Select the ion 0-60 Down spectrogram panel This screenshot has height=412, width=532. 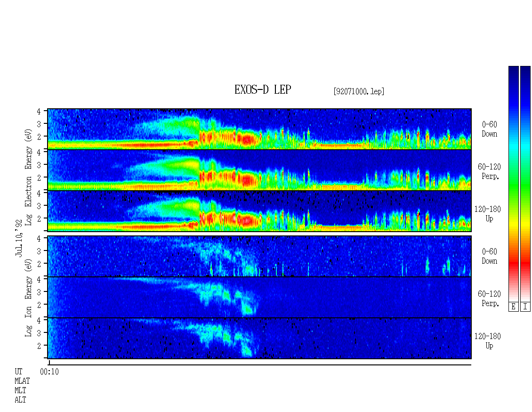259,256
